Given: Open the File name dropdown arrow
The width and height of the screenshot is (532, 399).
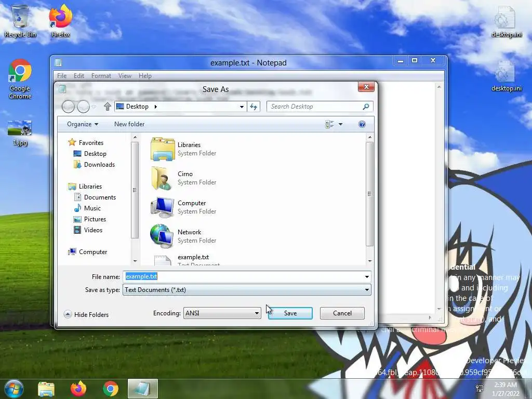Looking at the screenshot, I should 367,277.
